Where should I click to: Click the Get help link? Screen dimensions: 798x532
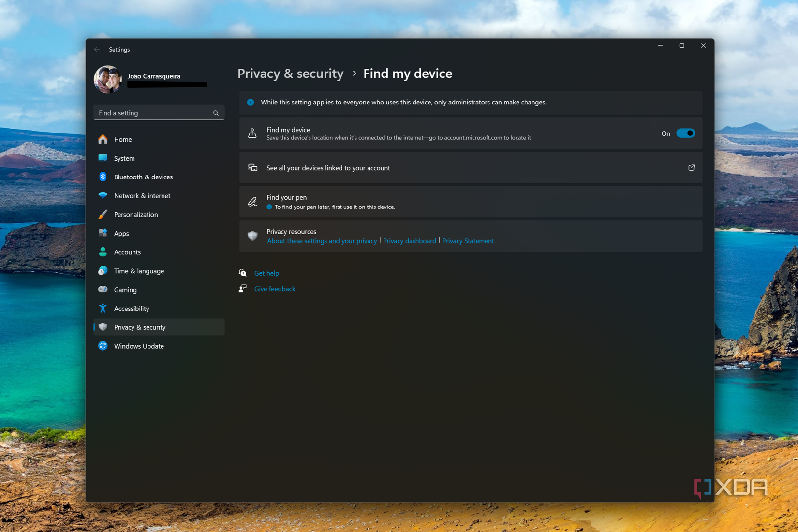(266, 273)
